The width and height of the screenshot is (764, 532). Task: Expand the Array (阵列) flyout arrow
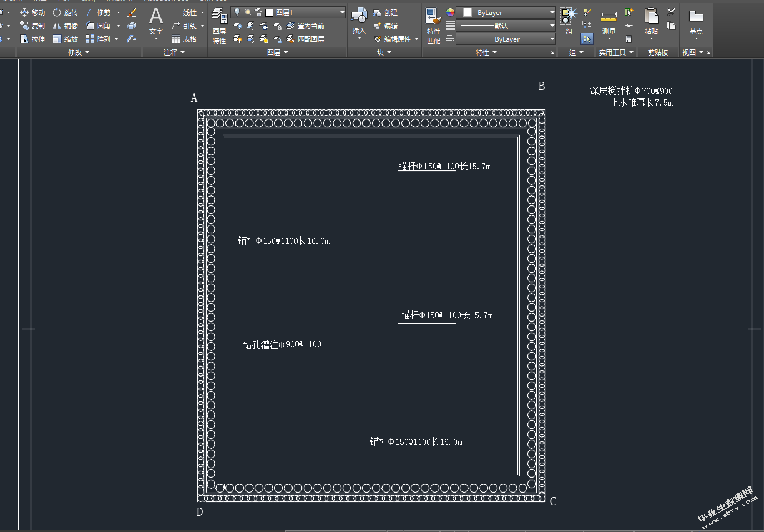[117, 39]
